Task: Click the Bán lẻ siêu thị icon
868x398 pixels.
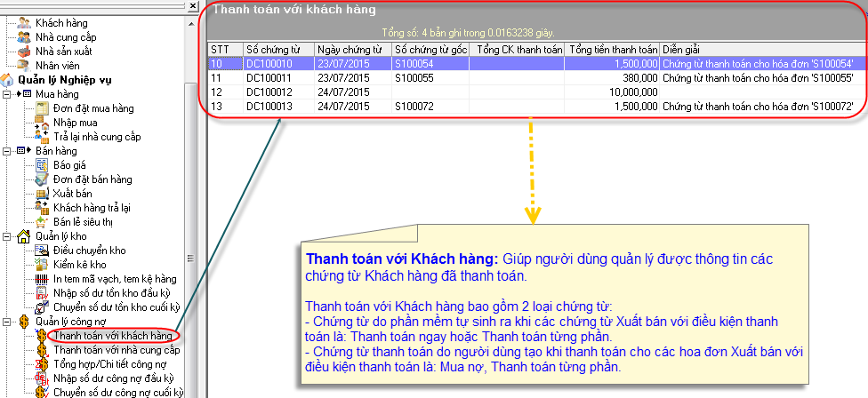Action: pos(42,221)
